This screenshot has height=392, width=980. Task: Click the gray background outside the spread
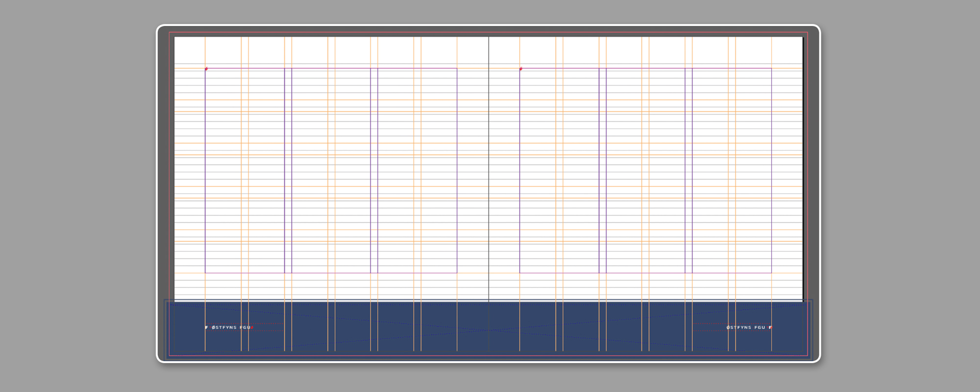(x=73, y=196)
